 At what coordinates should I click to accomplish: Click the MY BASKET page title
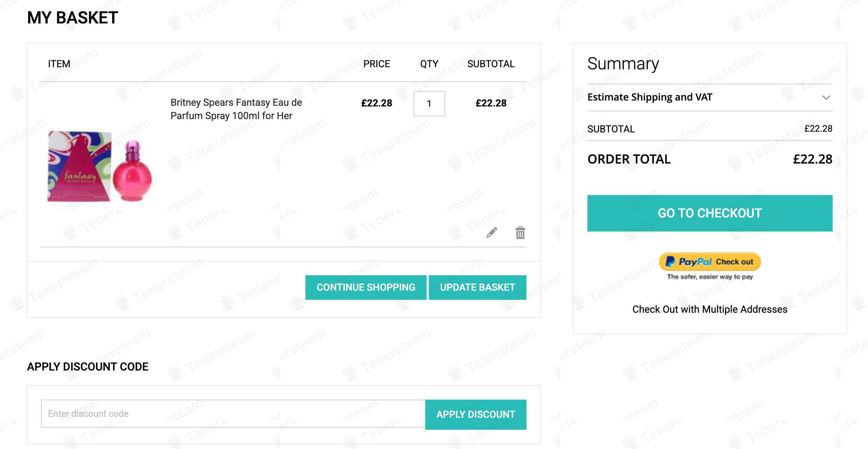[x=73, y=18]
